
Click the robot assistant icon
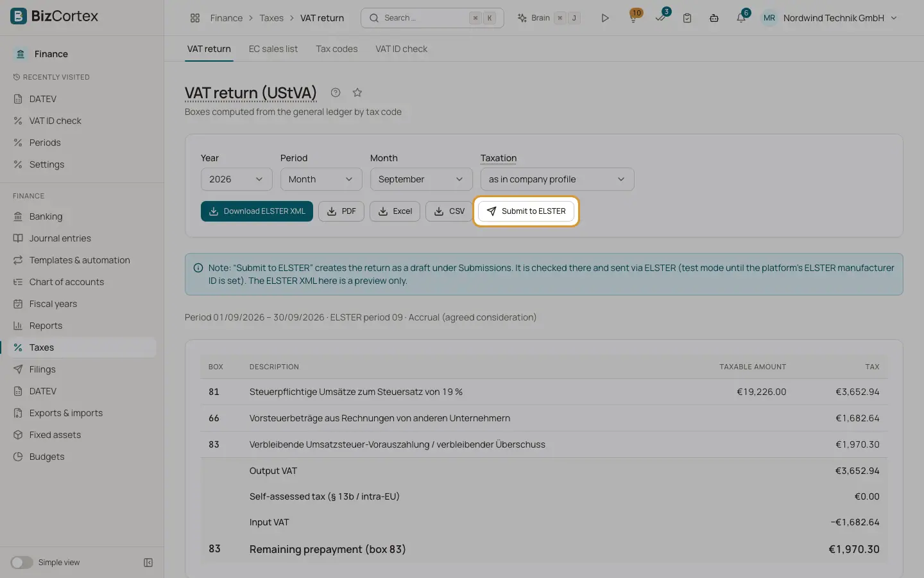click(x=714, y=18)
